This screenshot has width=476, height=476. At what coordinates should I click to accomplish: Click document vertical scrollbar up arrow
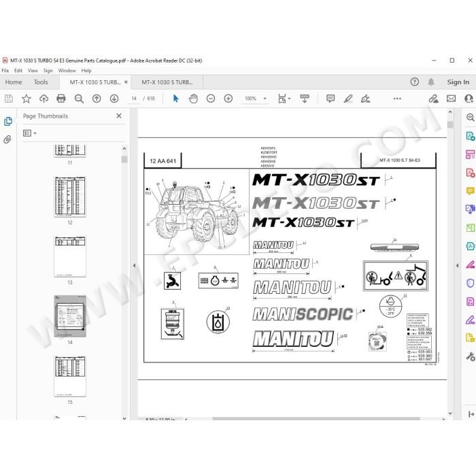point(450,112)
